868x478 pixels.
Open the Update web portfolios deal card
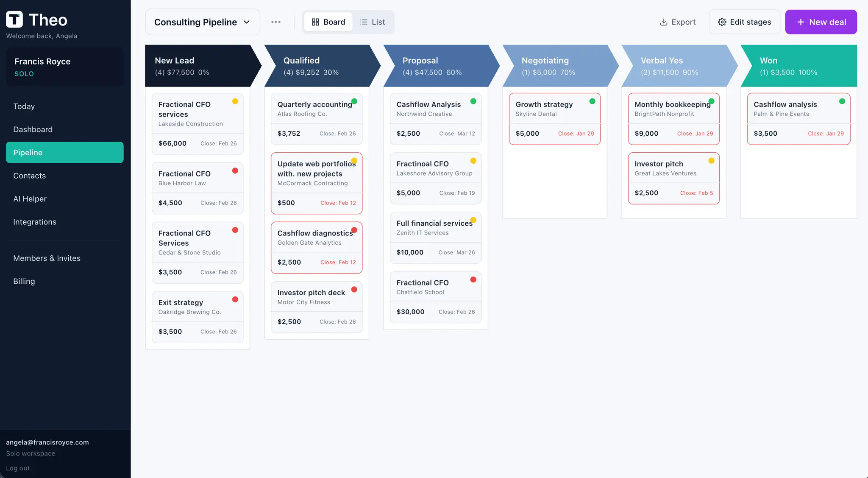(x=317, y=183)
